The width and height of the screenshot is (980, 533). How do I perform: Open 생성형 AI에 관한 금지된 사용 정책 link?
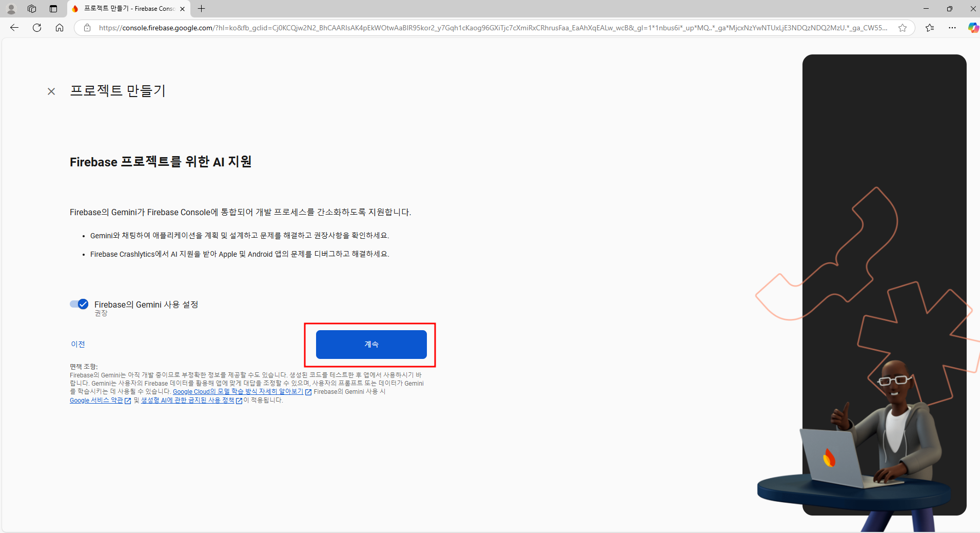click(188, 401)
